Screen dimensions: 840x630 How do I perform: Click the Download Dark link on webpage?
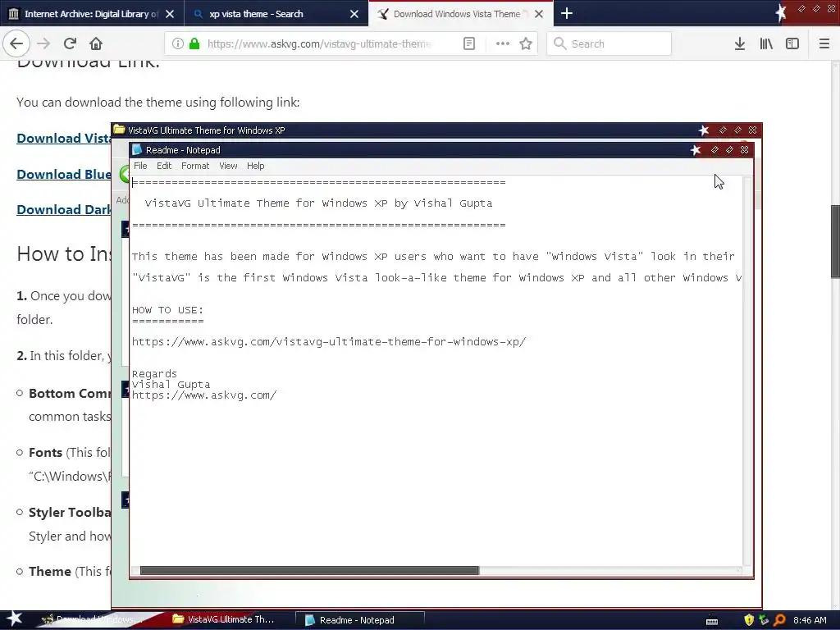[64, 209]
